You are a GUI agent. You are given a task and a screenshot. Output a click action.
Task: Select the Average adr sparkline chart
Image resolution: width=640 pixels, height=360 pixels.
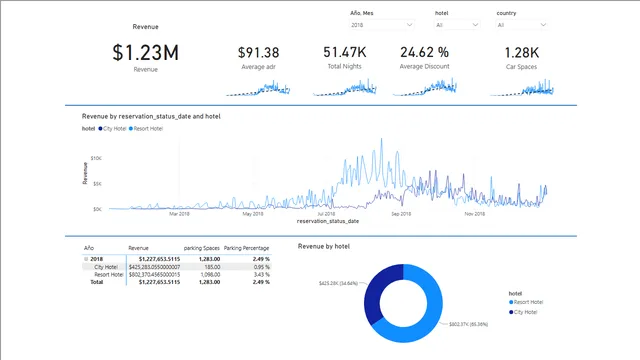coord(258,88)
